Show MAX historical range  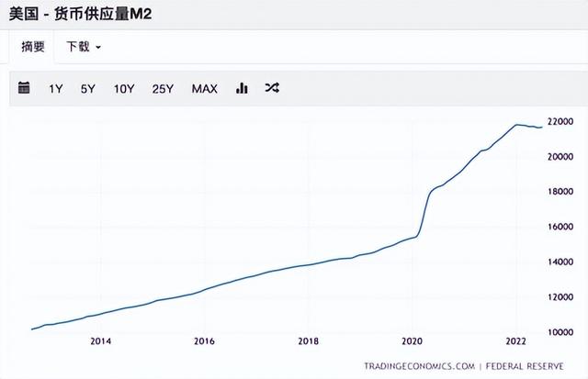point(205,89)
